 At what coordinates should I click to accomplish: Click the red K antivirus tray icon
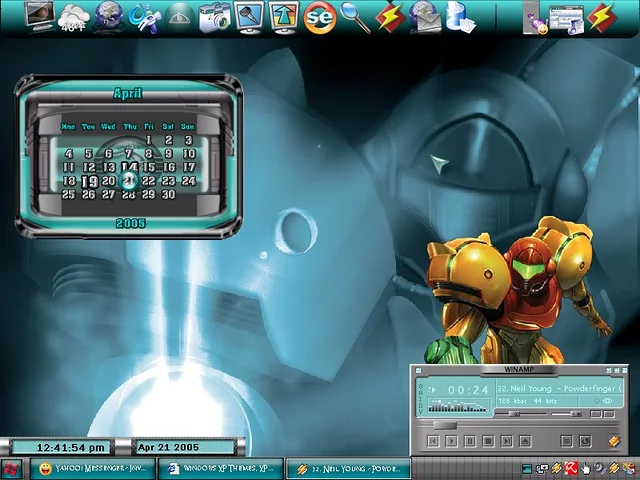click(x=569, y=468)
